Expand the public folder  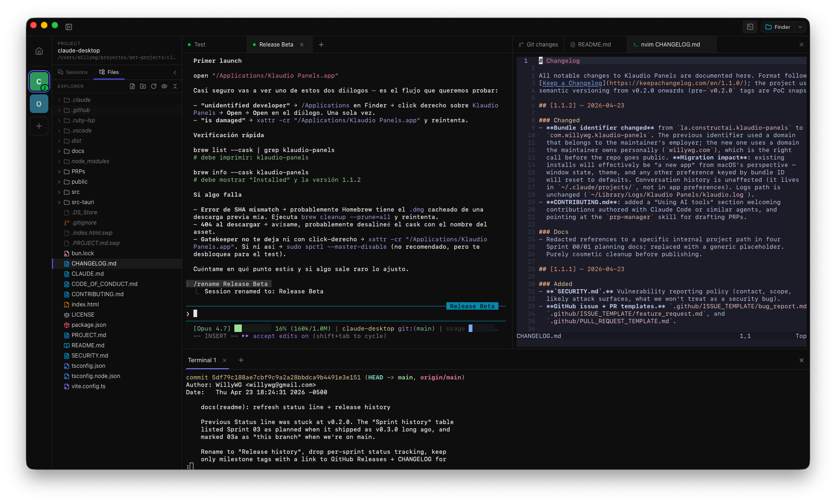pyautogui.click(x=117, y=182)
